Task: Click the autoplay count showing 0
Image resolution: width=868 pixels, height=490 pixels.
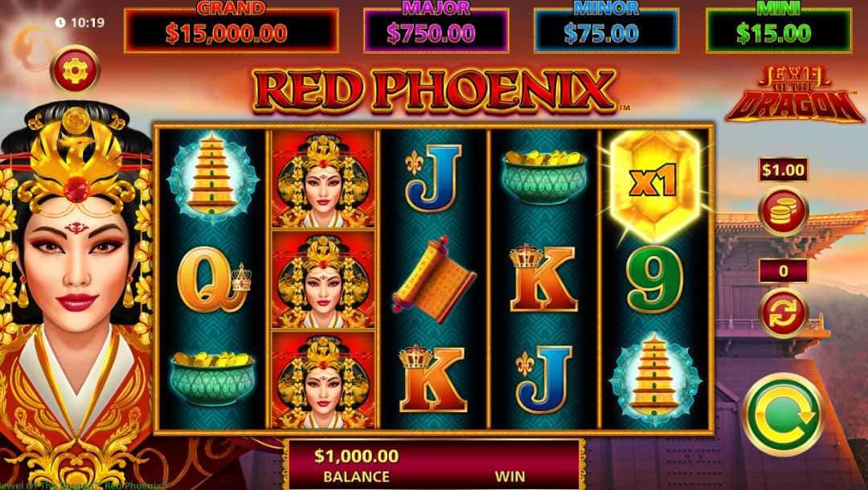Action: tap(783, 271)
